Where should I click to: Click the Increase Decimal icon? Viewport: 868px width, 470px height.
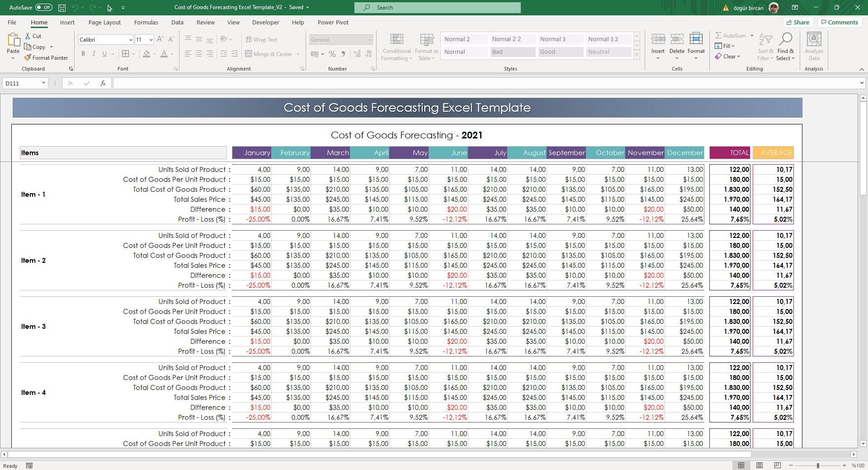pos(357,54)
